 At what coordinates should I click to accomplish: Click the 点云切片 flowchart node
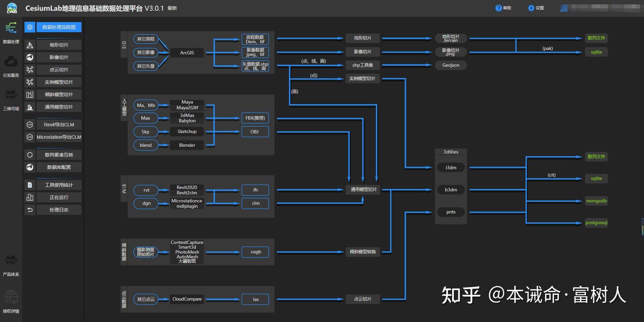pyautogui.click(x=363, y=299)
